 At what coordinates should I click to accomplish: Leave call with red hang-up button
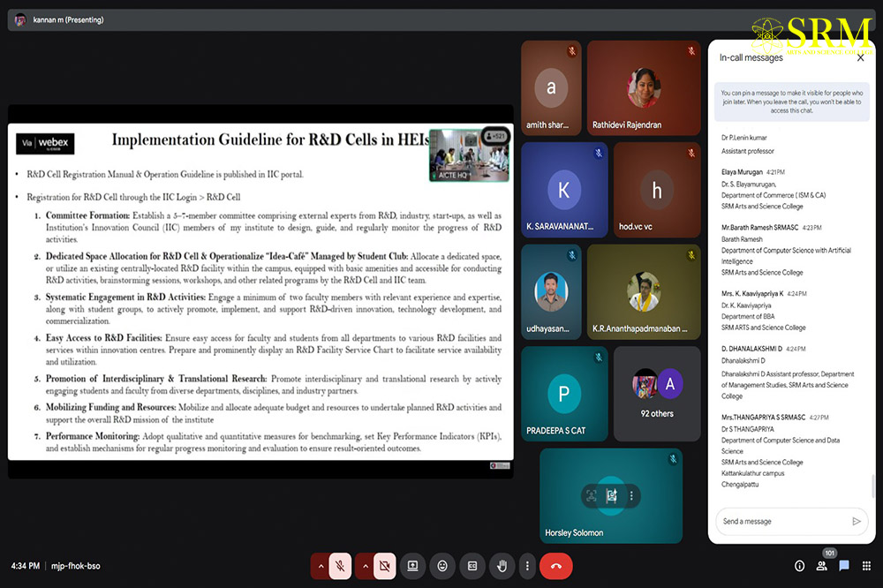pyautogui.click(x=555, y=566)
